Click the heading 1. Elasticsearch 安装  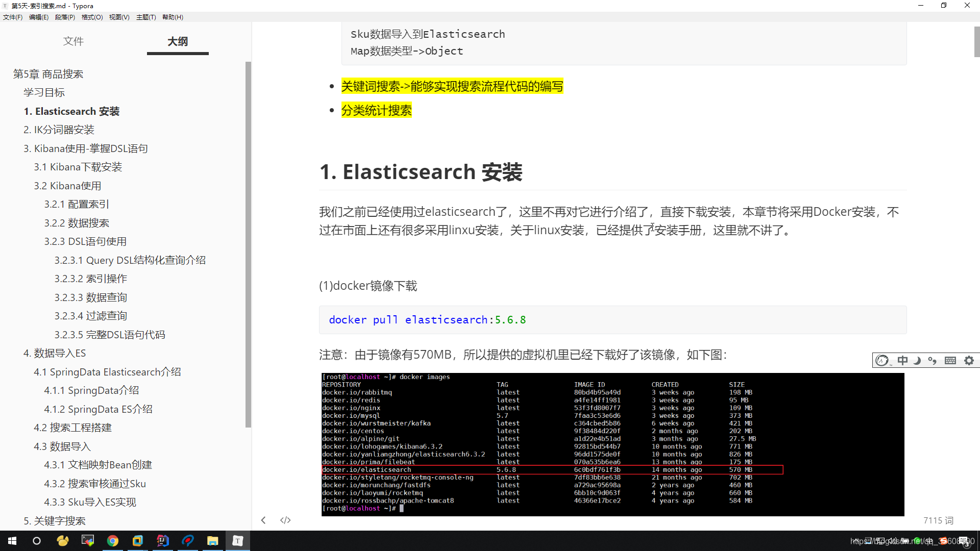click(421, 172)
